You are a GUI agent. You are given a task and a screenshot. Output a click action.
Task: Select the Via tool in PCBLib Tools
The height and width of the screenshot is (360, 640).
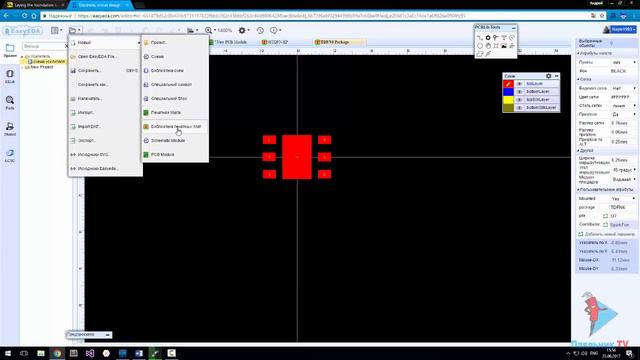(x=496, y=38)
